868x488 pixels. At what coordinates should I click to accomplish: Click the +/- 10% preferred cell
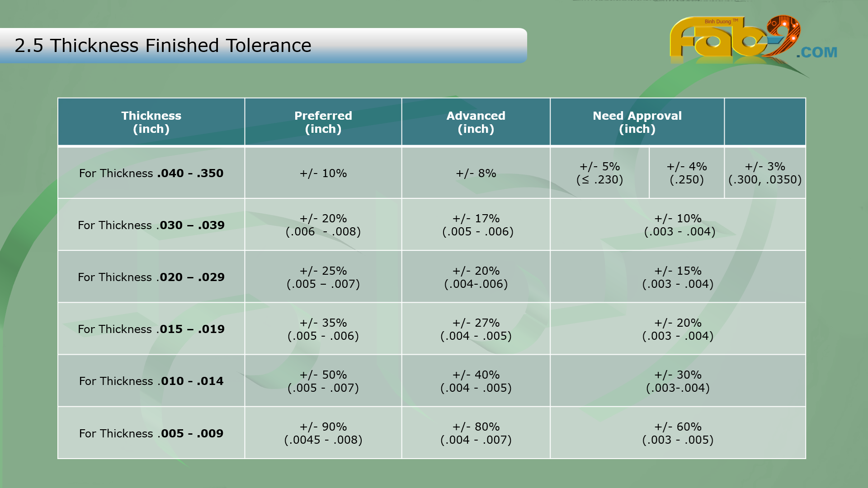(x=323, y=173)
